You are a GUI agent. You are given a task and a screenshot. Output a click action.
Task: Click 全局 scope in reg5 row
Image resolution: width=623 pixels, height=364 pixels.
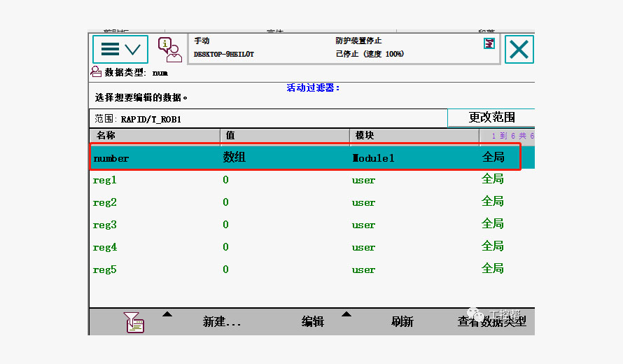[x=493, y=269]
